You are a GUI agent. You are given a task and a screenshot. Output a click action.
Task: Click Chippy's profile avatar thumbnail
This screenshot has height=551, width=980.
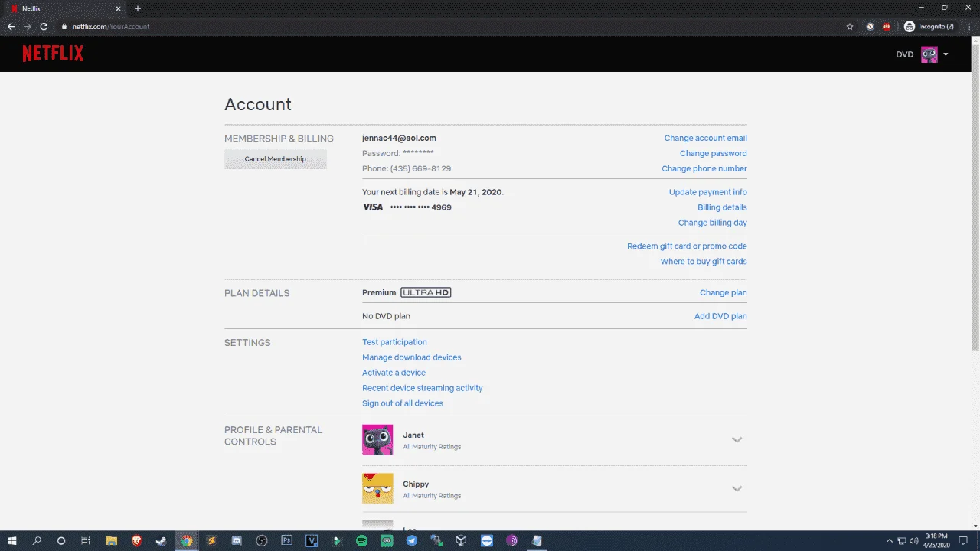click(377, 489)
